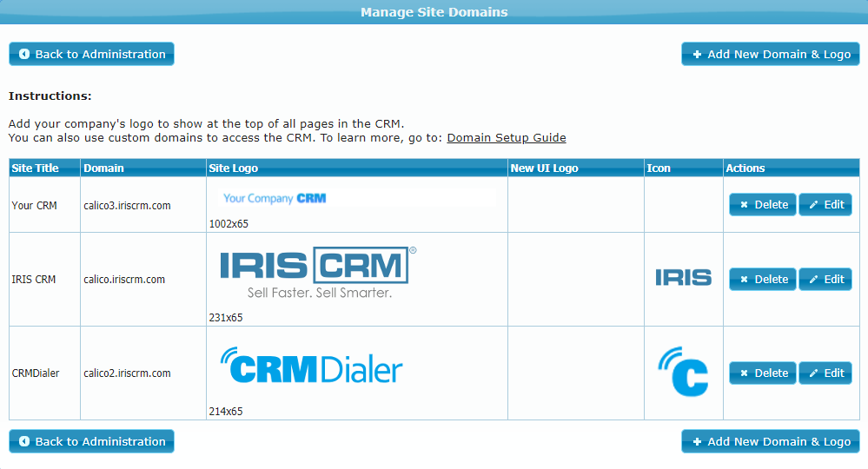Click the CRMDialer site logo image
Screen dimensions: 868x469
[312, 366]
